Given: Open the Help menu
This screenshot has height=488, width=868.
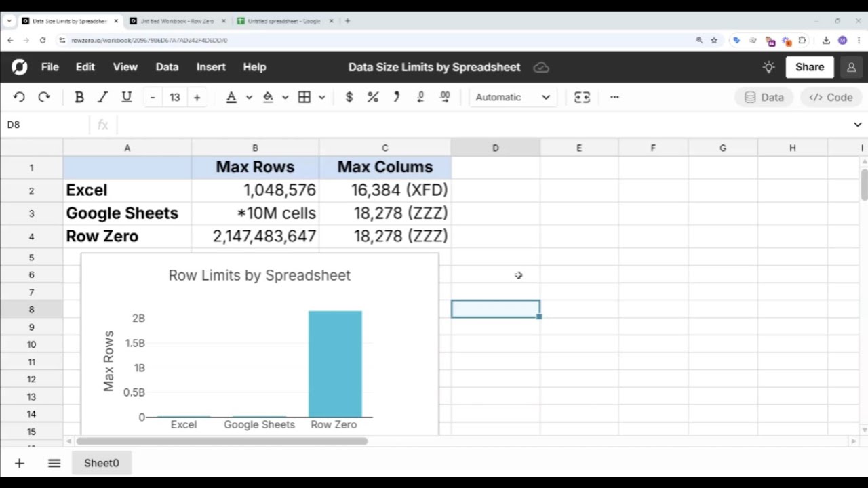Looking at the screenshot, I should point(254,67).
